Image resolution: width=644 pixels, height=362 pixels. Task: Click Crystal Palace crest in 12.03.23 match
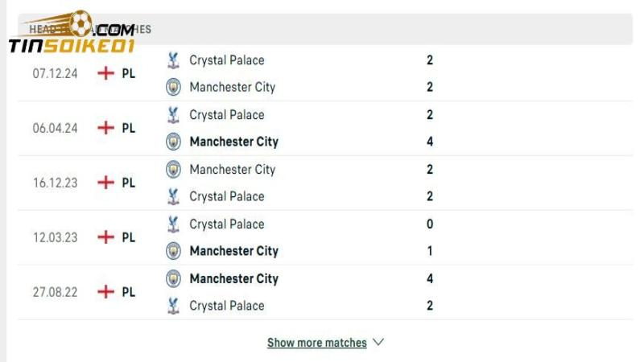tap(173, 224)
